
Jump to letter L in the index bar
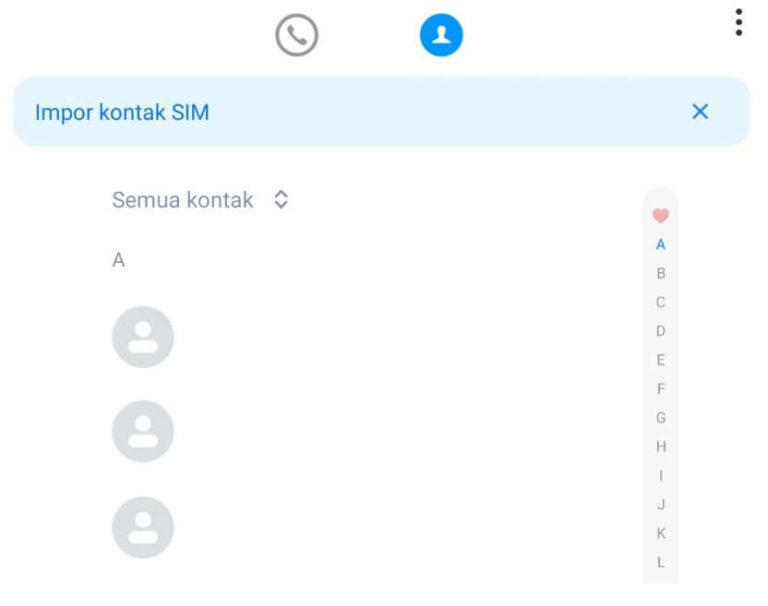pos(661,562)
